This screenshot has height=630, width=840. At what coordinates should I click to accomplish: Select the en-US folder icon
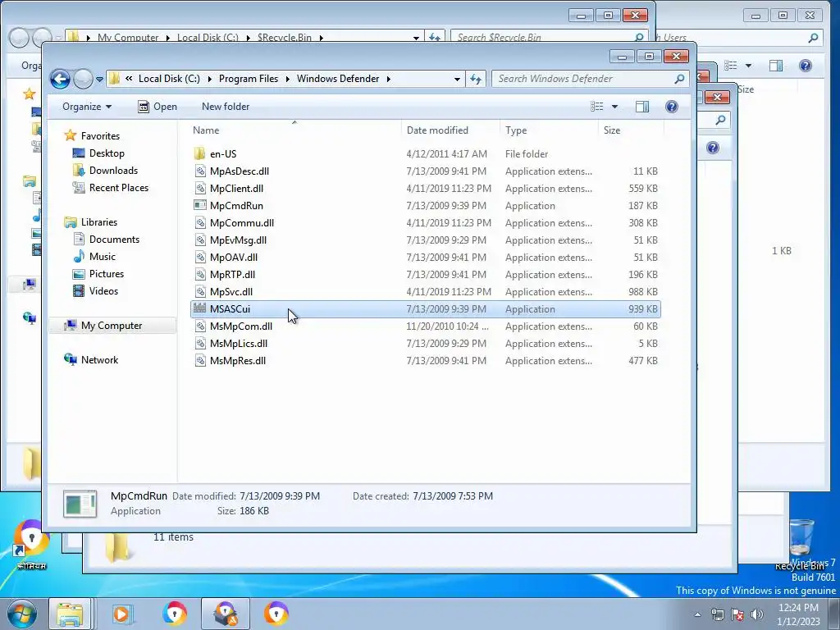coord(200,153)
